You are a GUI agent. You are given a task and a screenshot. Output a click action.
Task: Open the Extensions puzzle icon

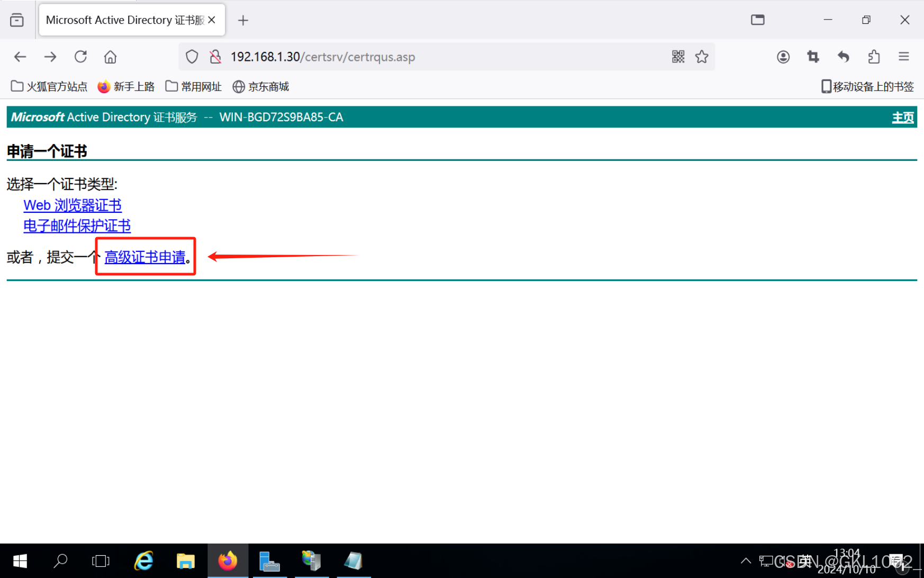tap(874, 57)
